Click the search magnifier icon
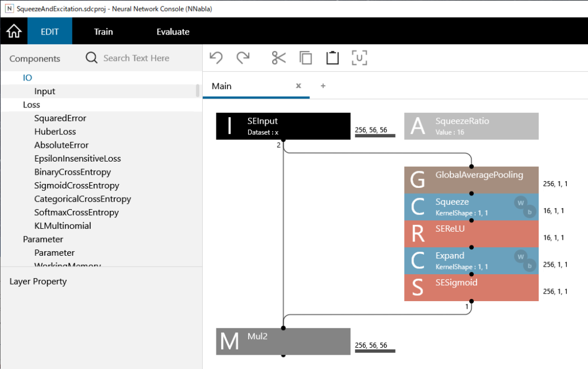This screenshot has width=588, height=369. (91, 58)
